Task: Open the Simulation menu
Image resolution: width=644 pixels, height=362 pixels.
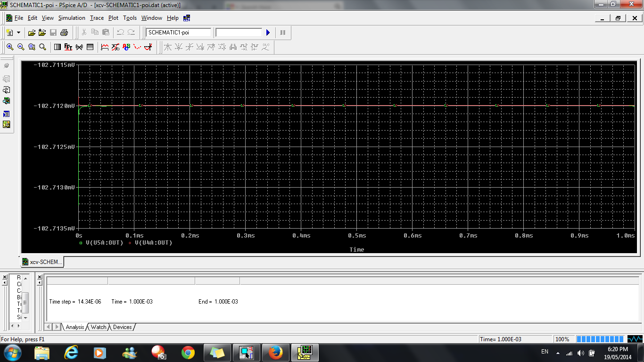Action: 72,18
